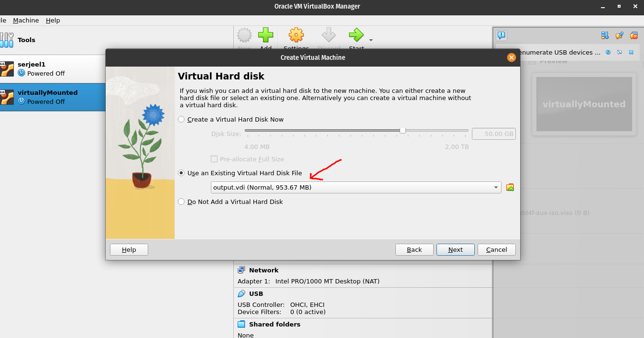This screenshot has width=644, height=338.
Task: Click the virtuallyMounted preview thumbnail
Action: (584, 104)
